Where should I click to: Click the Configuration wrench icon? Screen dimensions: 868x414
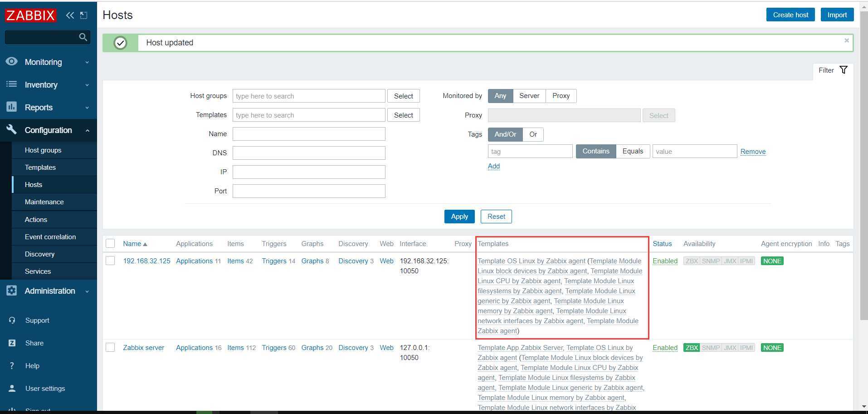coord(12,129)
